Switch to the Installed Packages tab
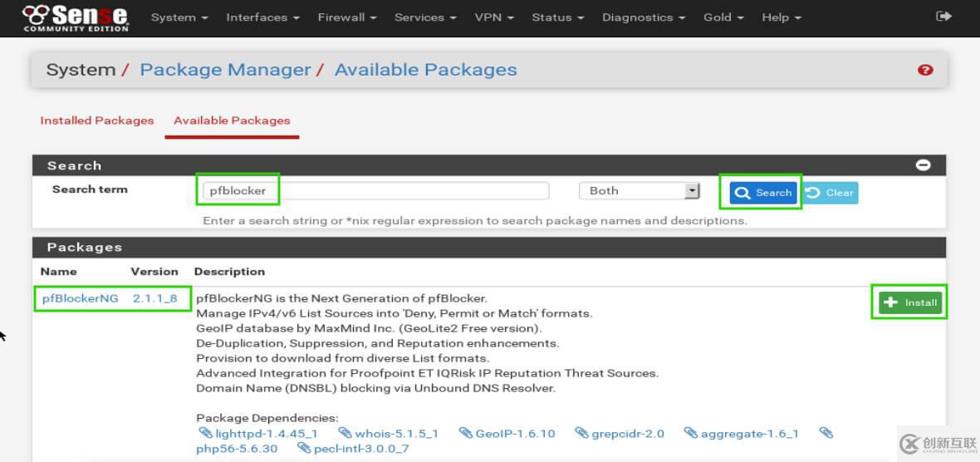Viewport: 980px width, 462px height. coord(97,120)
